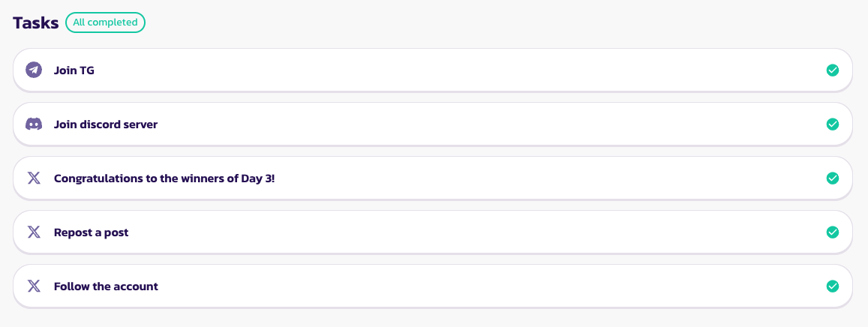Expand the Join discord server task card
The image size is (868, 327).
tap(450, 124)
